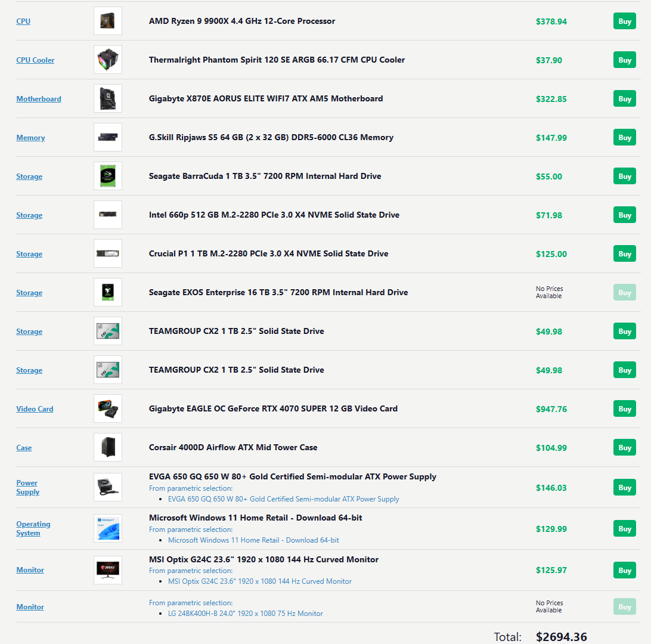The width and height of the screenshot is (651, 644).
Task: Click EVGA 650 GQ power supply thumbnail
Action: click(108, 487)
